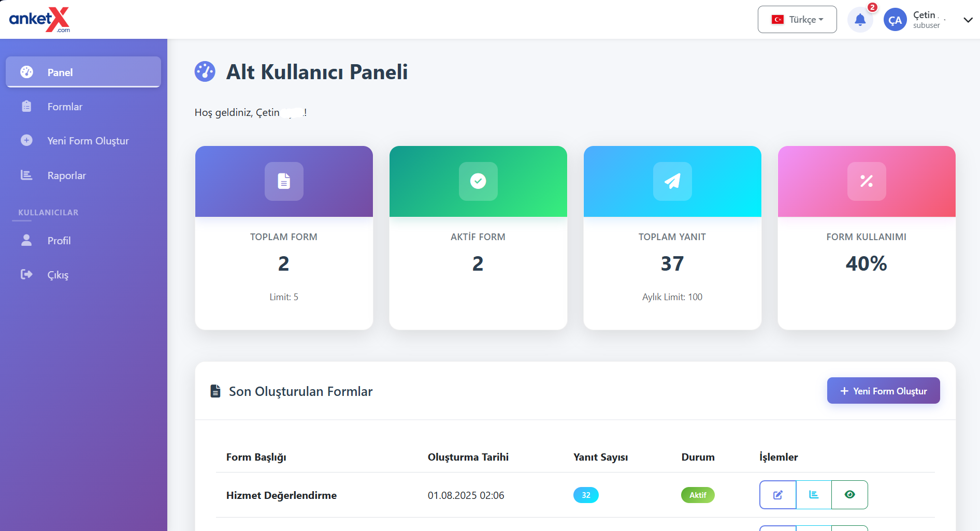Click the Toplam Form document icon

click(x=284, y=181)
